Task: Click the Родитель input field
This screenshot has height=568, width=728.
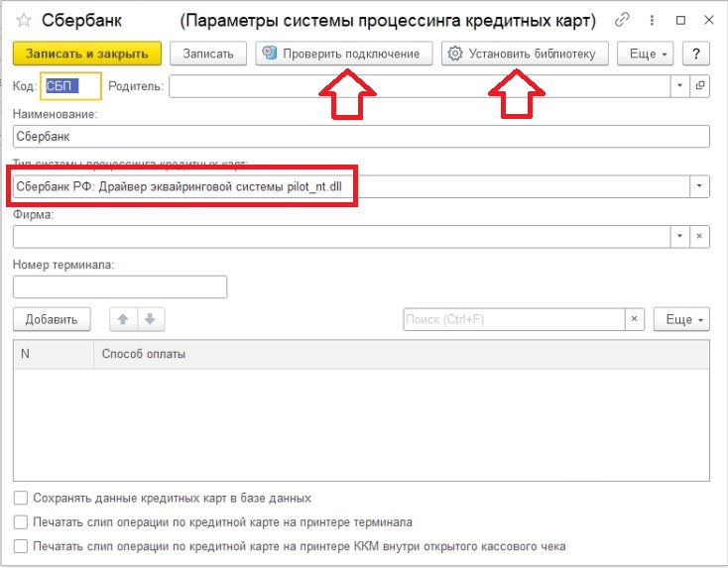Action: point(421,86)
